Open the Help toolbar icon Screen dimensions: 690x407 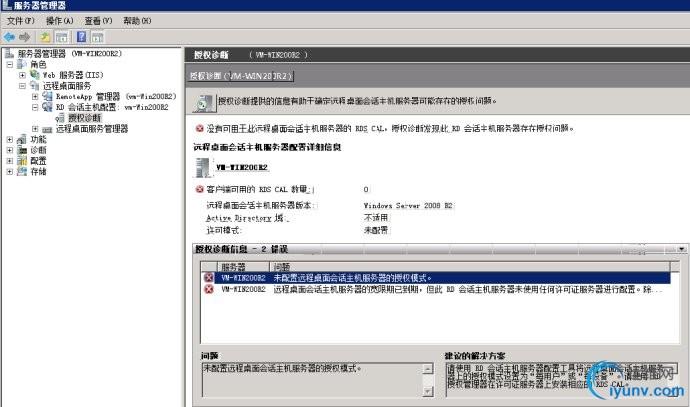click(x=81, y=37)
